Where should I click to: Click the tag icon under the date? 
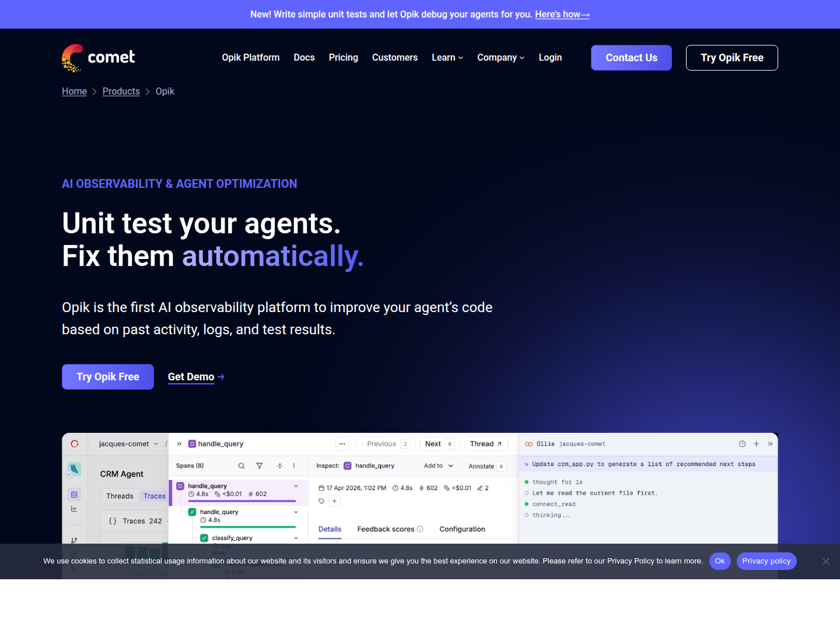[321, 501]
